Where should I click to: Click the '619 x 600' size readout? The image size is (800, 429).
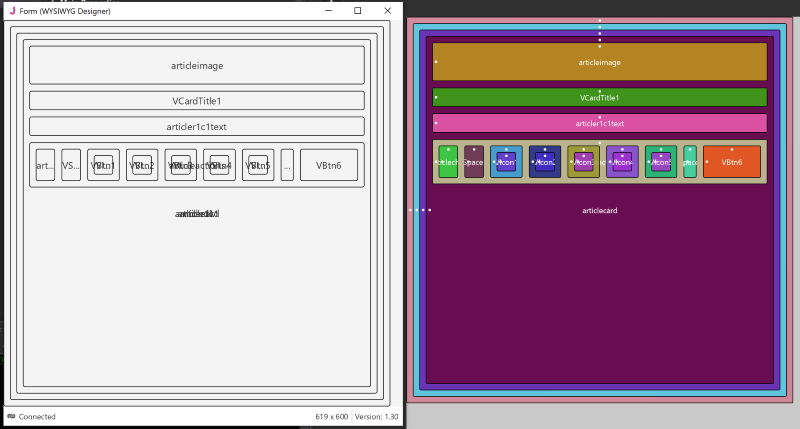[x=332, y=416]
